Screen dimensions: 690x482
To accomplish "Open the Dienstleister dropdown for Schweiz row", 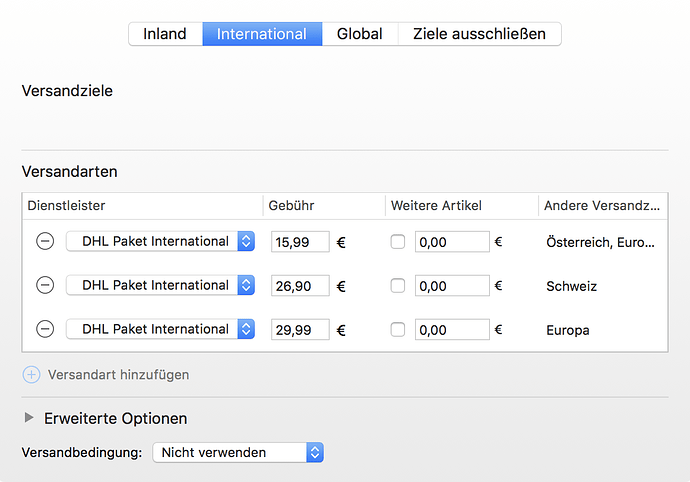I will pos(161,285).
